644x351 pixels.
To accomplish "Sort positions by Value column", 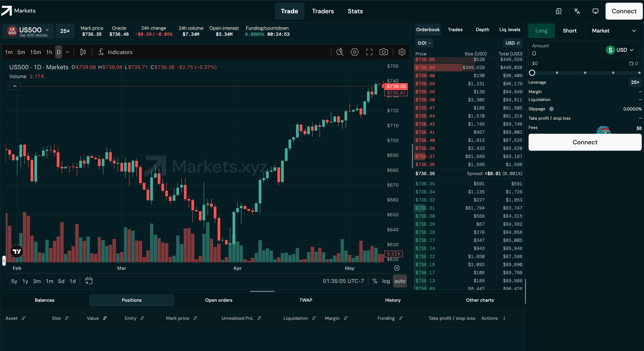I will tap(105, 318).
